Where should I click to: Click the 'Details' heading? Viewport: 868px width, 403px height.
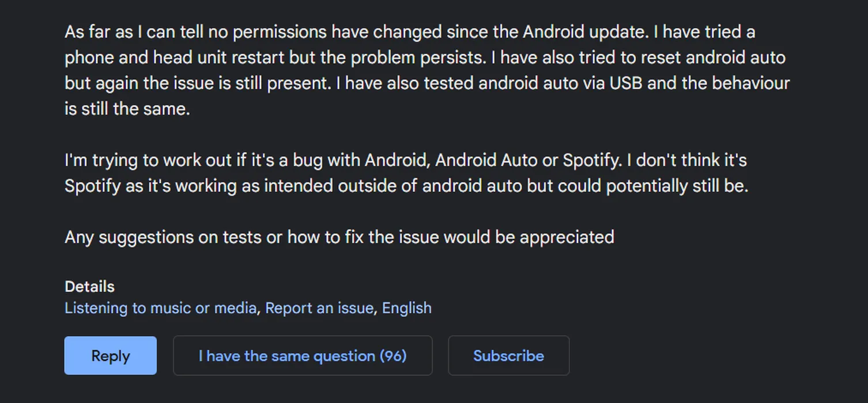89,287
